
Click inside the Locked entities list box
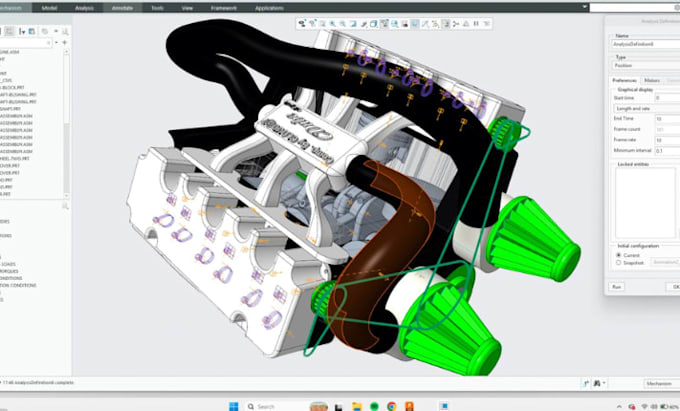[645, 203]
